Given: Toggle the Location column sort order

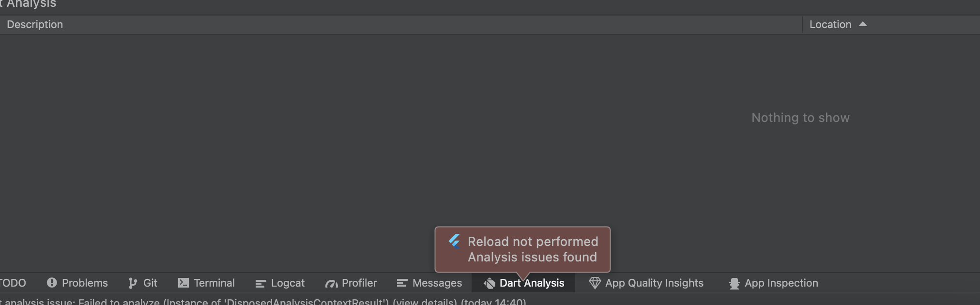Looking at the screenshot, I should (x=829, y=24).
